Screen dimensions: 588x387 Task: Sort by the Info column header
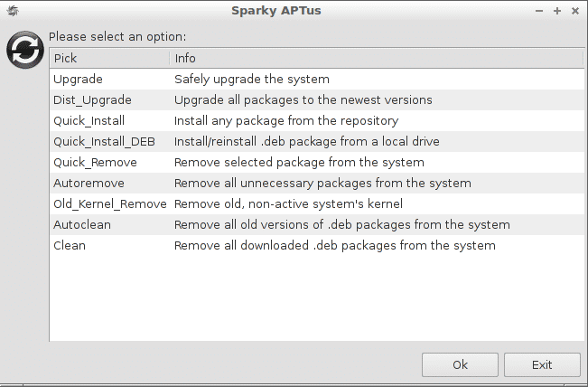[377, 58]
